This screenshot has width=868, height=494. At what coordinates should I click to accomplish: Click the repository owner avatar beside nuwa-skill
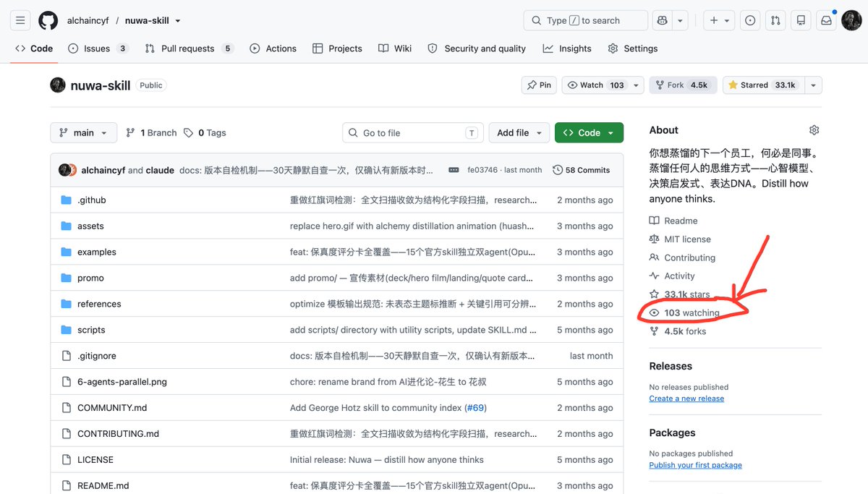[58, 85]
